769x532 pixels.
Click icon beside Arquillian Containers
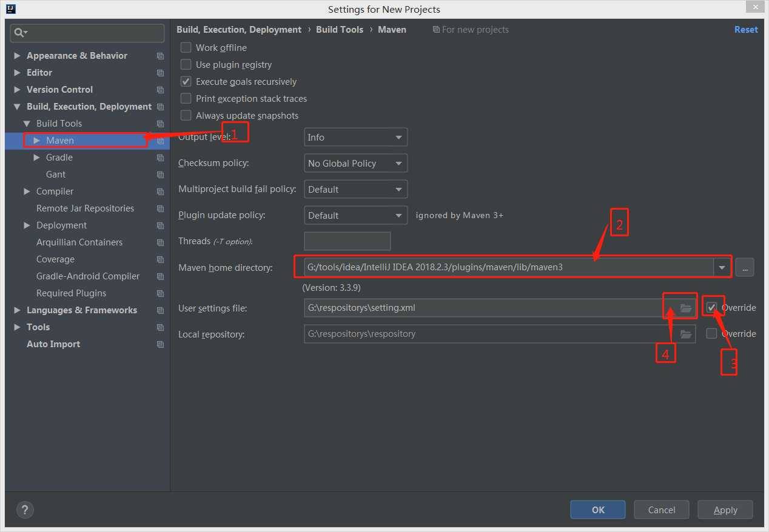[160, 242]
